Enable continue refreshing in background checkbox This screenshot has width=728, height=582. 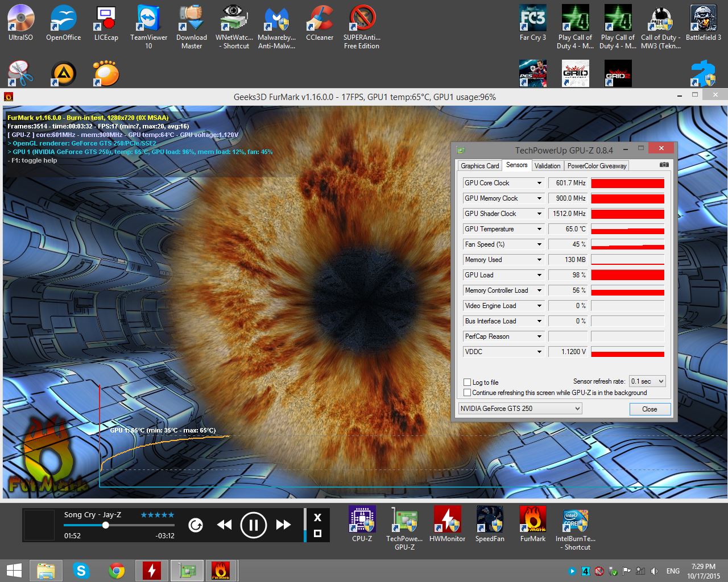(468, 393)
